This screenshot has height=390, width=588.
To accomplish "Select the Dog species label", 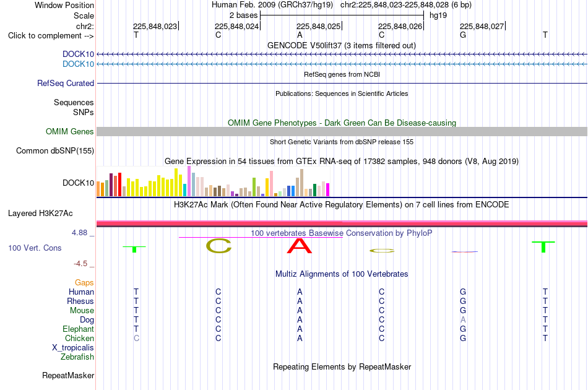I will (x=87, y=320).
